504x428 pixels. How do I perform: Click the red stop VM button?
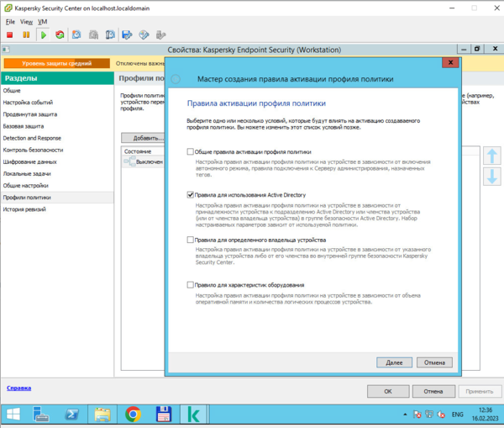[x=9, y=34]
